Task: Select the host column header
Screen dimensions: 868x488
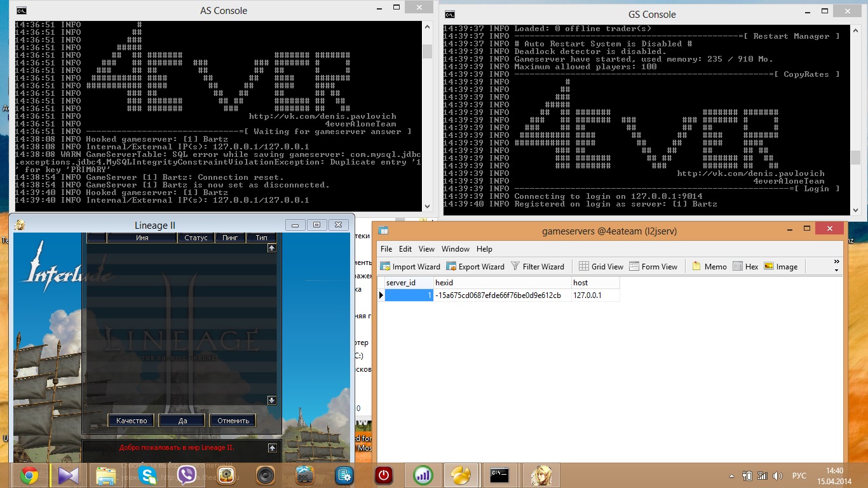Action: 595,282
